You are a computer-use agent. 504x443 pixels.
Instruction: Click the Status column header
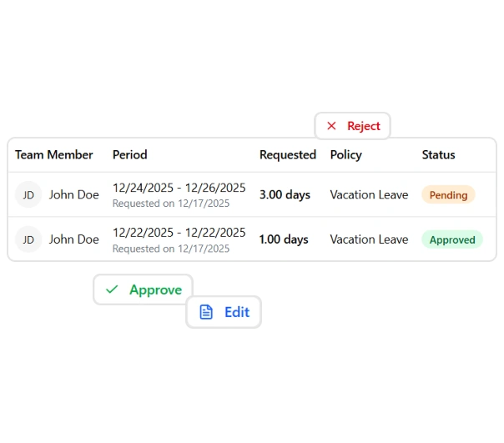tap(438, 154)
